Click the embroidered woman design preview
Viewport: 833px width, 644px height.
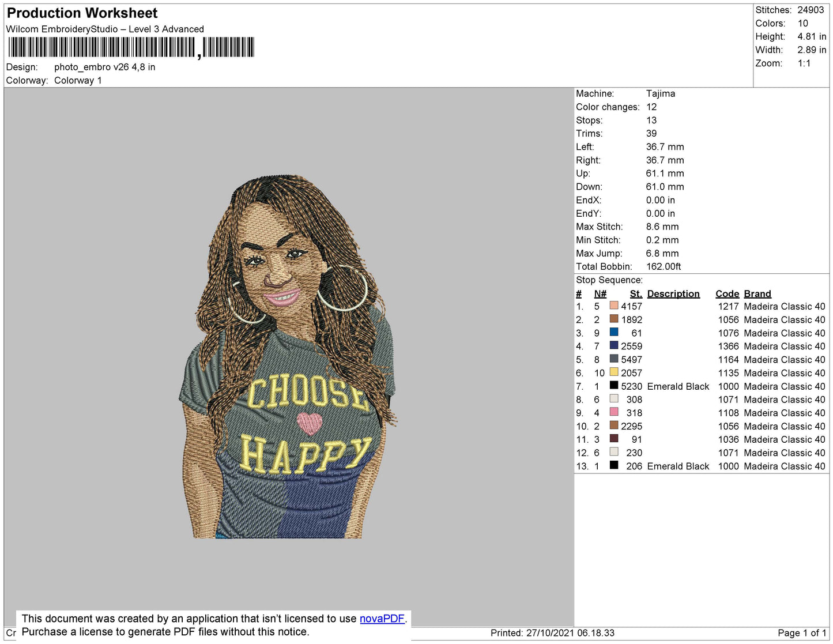pyautogui.click(x=288, y=357)
